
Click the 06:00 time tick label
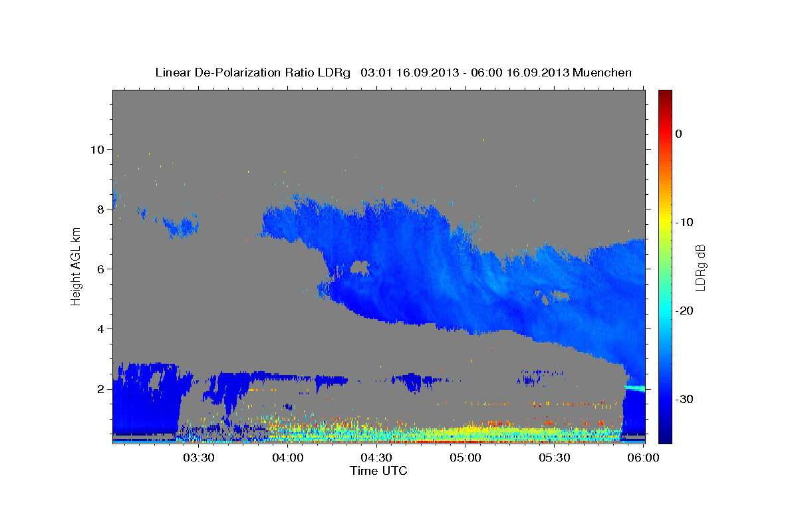[644, 458]
